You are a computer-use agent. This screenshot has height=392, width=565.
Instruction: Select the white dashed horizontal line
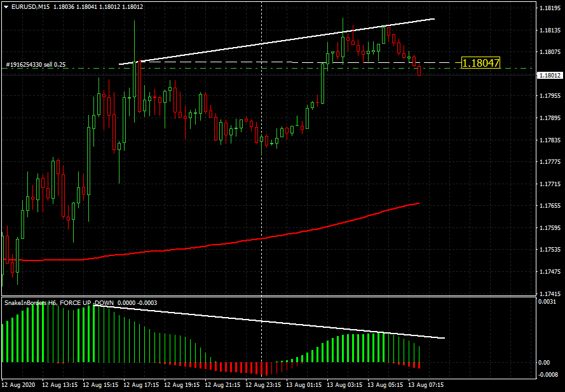(x=296, y=62)
